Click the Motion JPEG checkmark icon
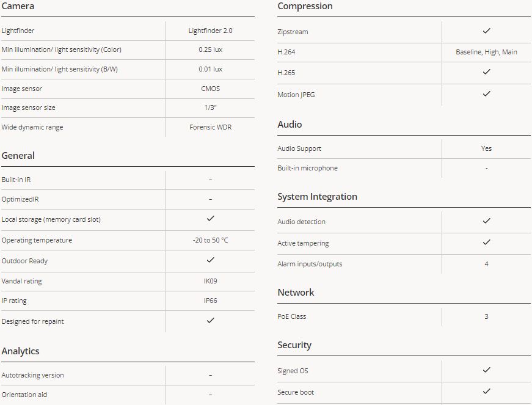 tap(486, 93)
